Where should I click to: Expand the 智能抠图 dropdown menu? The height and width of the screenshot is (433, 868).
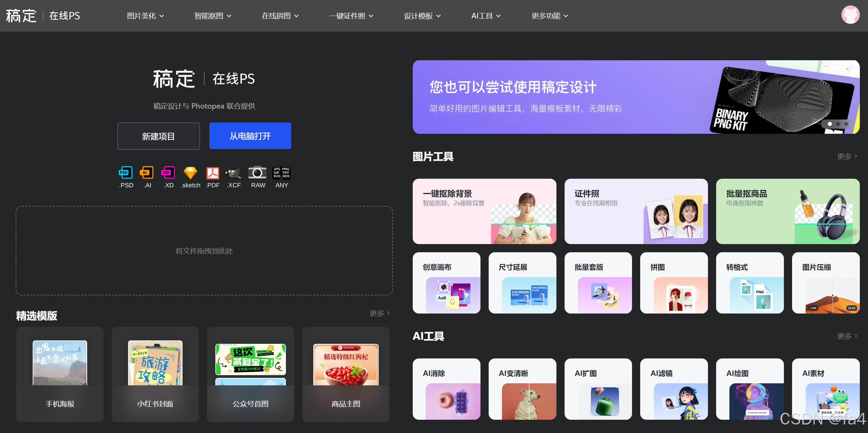point(213,16)
